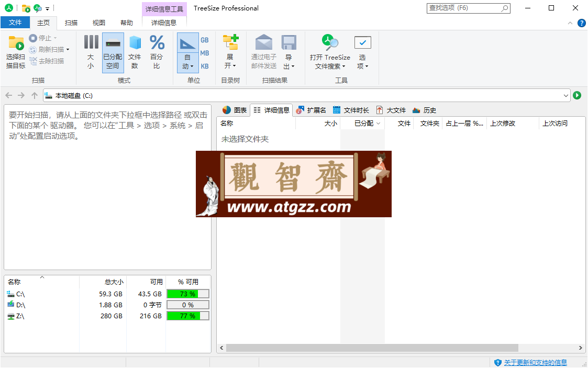Image resolution: width=588 pixels, height=368 pixels.
Task: Open the stop button dropdown arrow
Action: point(55,38)
